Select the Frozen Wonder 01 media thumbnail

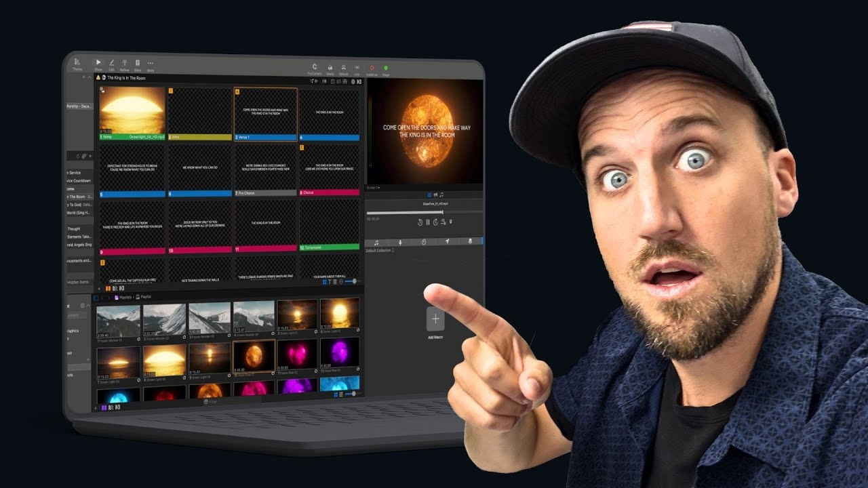(118, 321)
